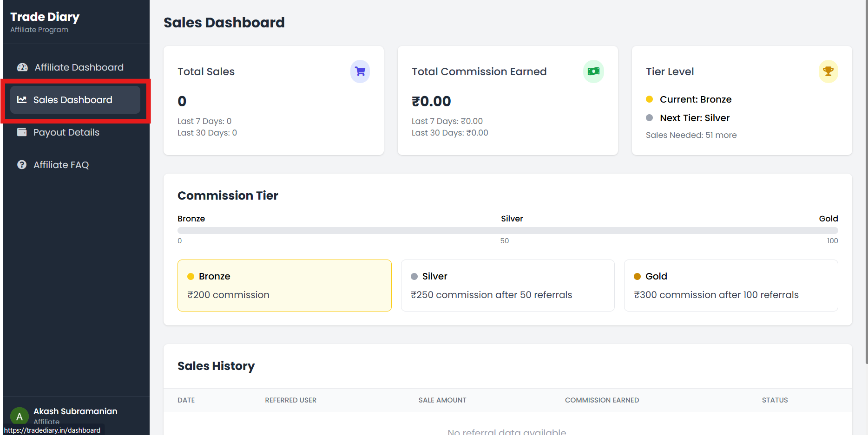
Task: Click the Tier Level trophy icon
Action: (828, 71)
